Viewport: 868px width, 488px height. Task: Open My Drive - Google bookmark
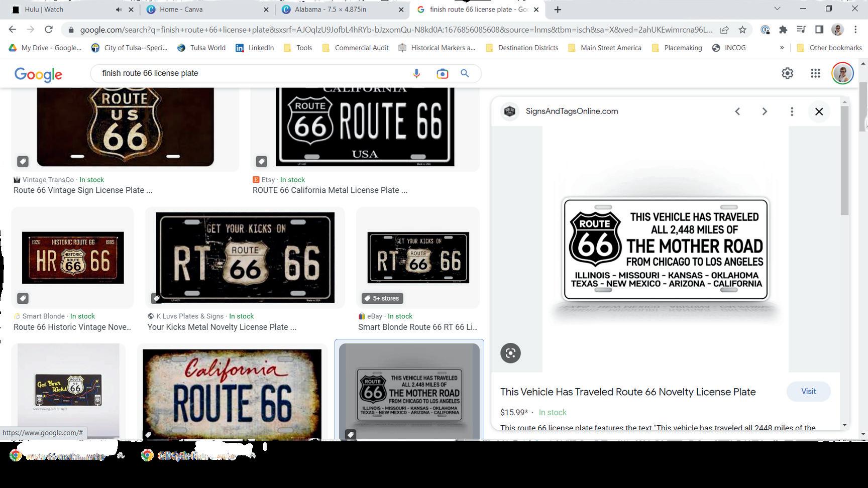(45, 48)
